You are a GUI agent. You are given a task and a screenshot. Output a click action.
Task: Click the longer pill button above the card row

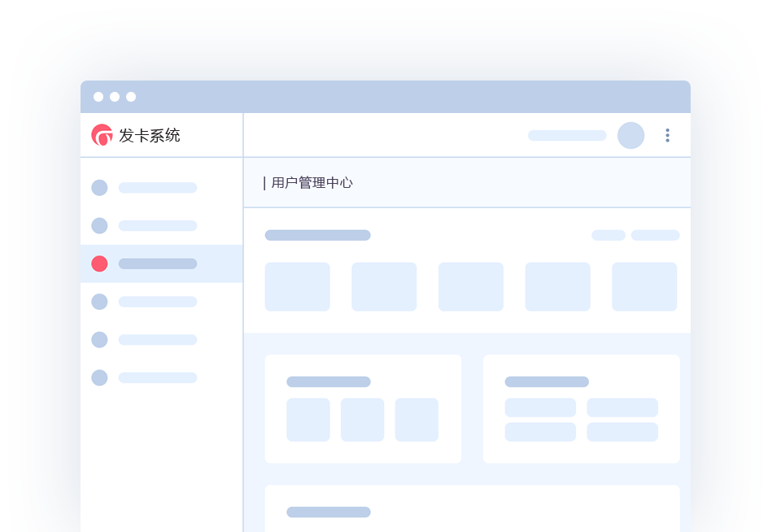coord(655,235)
